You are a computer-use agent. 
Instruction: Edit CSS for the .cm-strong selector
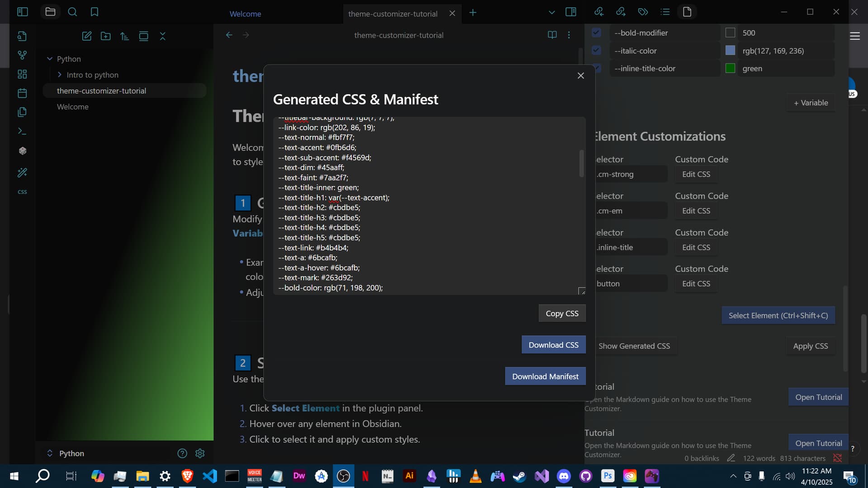696,174
